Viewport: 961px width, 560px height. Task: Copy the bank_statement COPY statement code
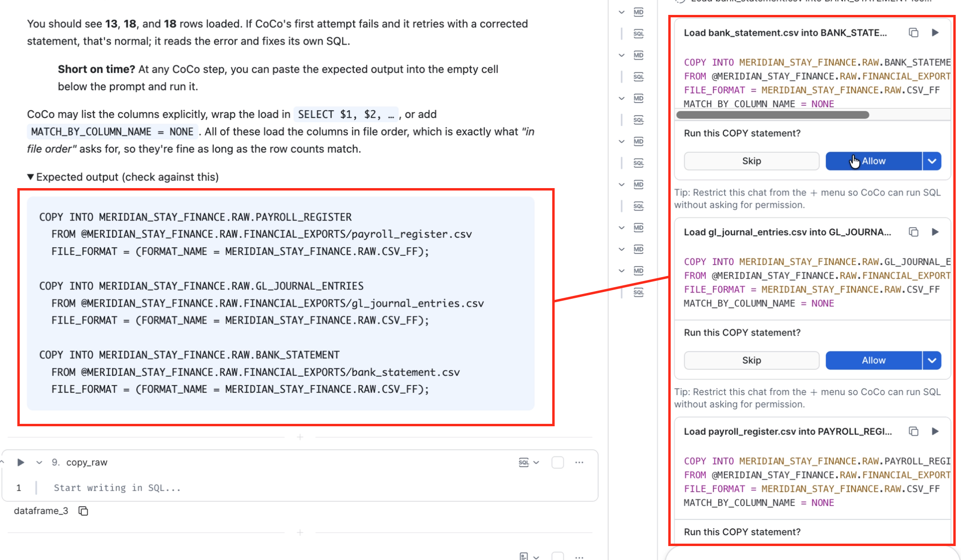[x=913, y=33]
